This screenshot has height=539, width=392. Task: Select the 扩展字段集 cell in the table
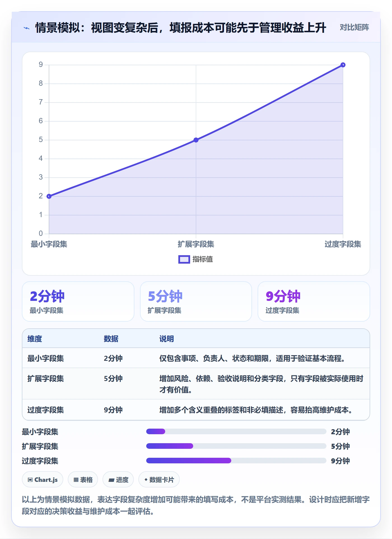(x=46, y=378)
